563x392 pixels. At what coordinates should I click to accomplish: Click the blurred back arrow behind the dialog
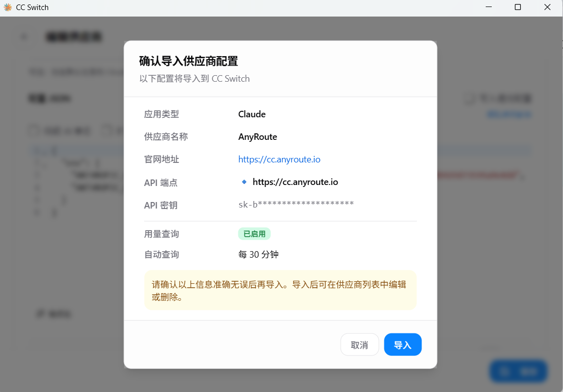pyautogui.click(x=24, y=37)
